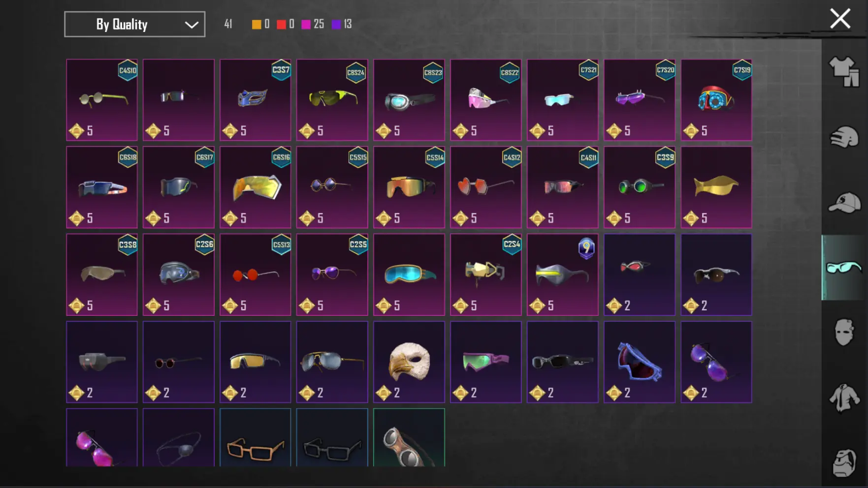The height and width of the screenshot is (488, 868).
Task: Close the inventory with the X icon
Action: point(840,19)
